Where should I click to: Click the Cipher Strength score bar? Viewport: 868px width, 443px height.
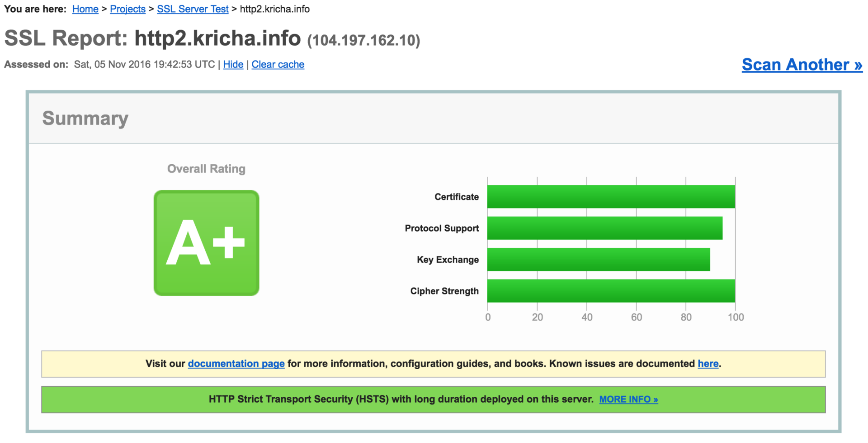611,291
